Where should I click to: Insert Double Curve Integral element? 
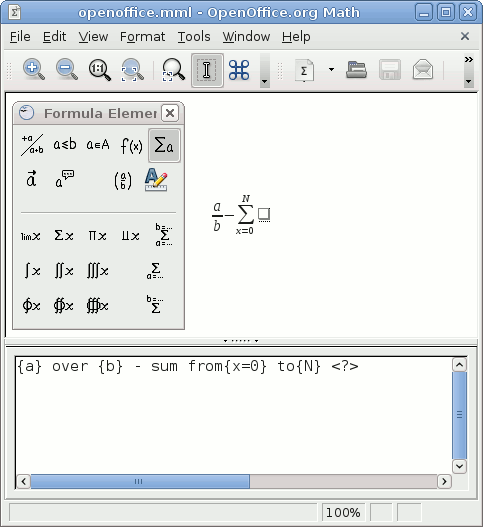(x=64, y=306)
